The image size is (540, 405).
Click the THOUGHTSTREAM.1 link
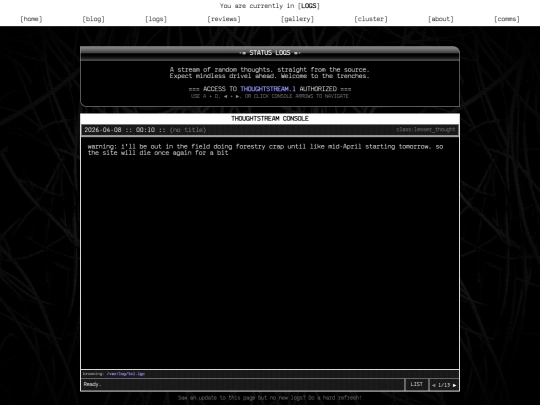point(268,89)
